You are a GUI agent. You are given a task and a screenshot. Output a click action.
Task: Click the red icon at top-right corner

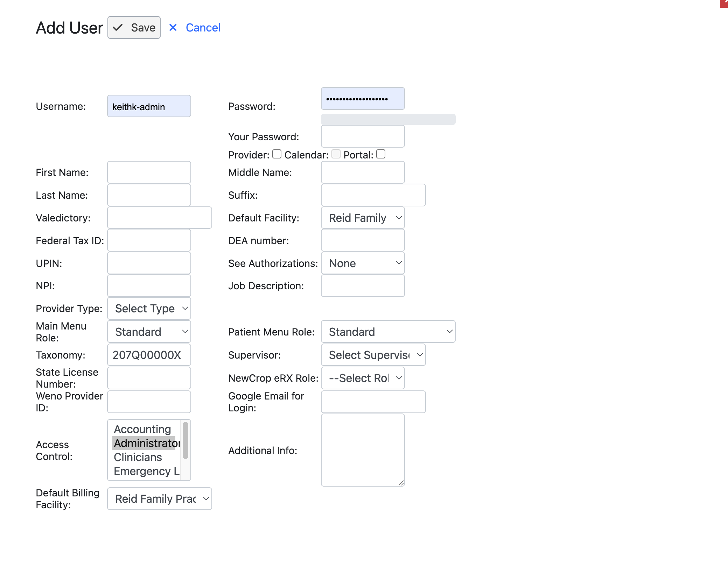click(x=724, y=3)
